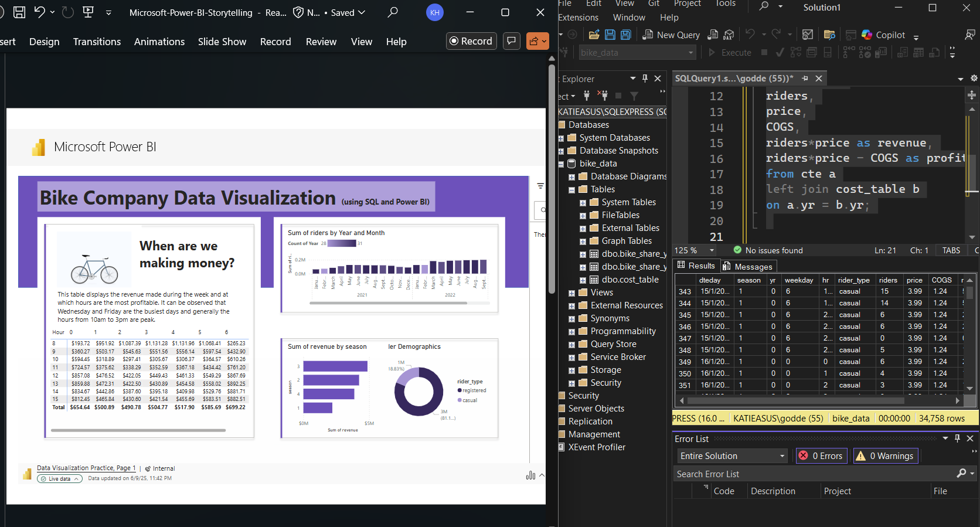Open the bike_data database dropdown
This screenshot has height=527, width=980.
pyautogui.click(x=637, y=52)
